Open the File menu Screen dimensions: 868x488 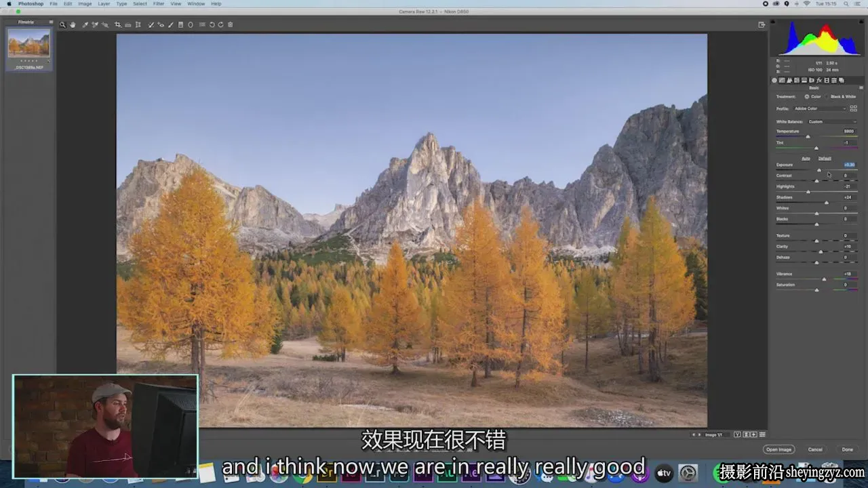pos(53,4)
